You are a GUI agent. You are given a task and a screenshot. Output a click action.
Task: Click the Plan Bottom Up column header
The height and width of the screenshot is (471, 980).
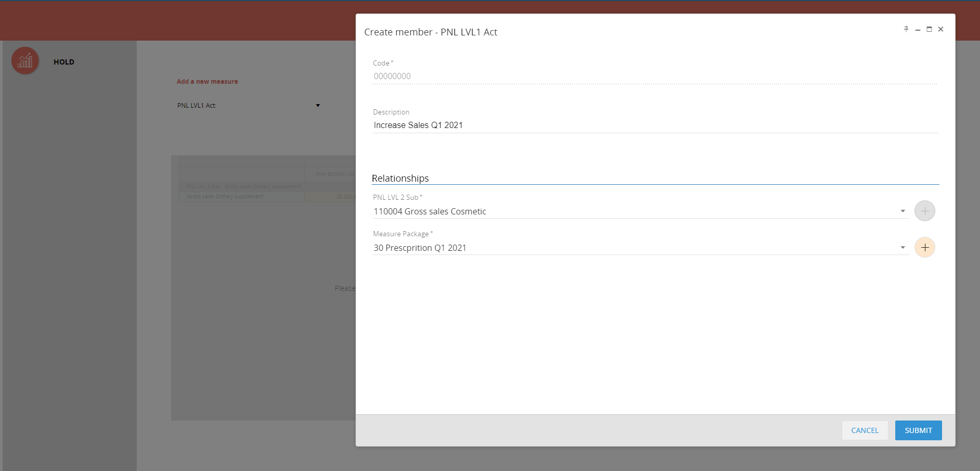[x=334, y=174]
